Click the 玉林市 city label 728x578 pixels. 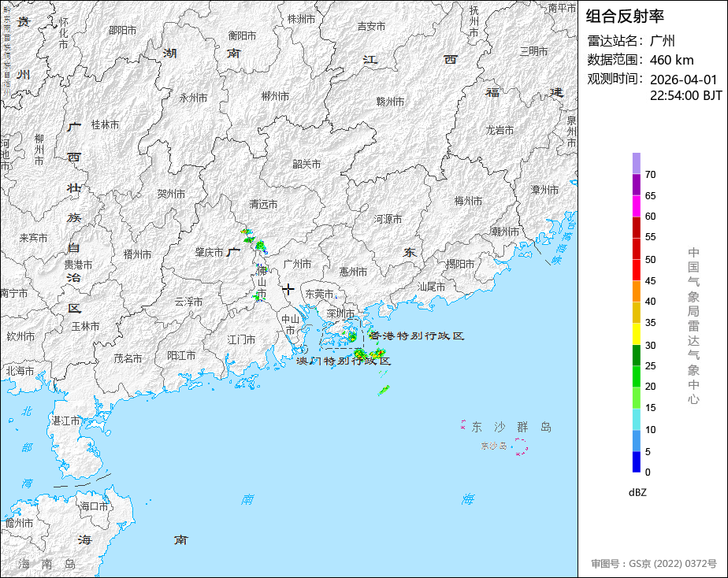(85, 326)
